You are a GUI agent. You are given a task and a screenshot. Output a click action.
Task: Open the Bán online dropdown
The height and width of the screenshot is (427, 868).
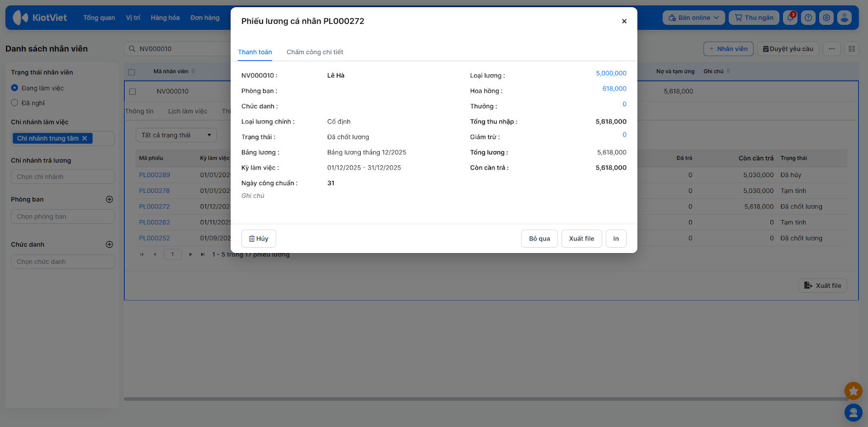[693, 18]
